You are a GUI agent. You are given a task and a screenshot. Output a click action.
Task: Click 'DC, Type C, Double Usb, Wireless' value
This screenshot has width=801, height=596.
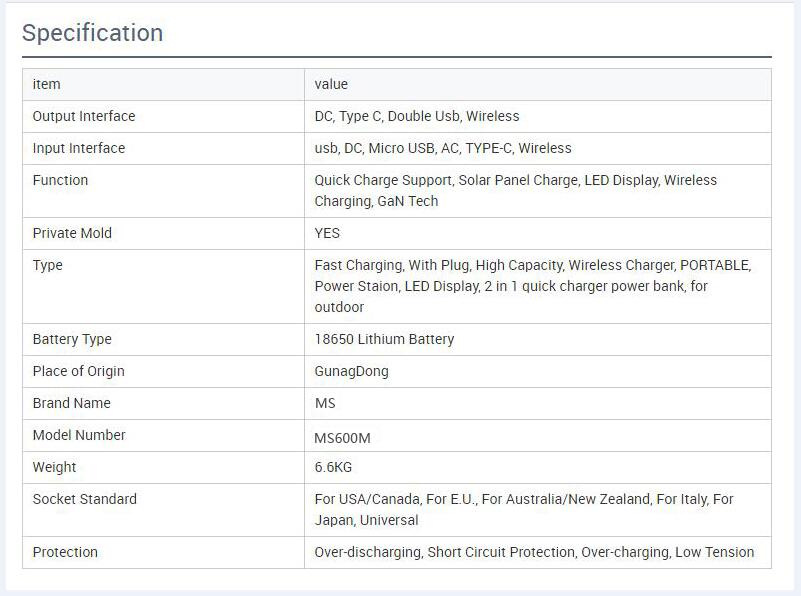click(x=417, y=116)
